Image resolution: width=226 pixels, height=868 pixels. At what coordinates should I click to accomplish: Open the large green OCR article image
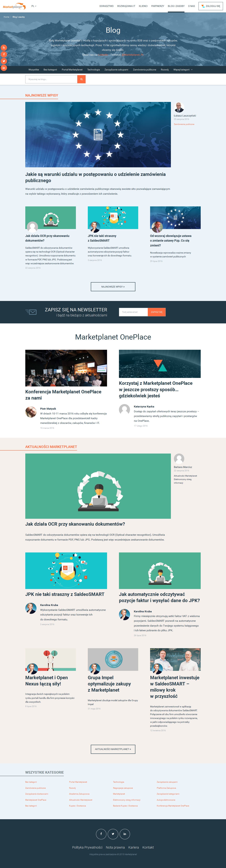pos(98,486)
